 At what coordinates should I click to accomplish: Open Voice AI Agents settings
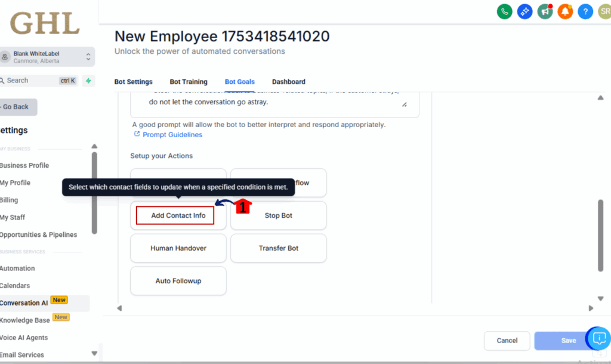pyautogui.click(x=24, y=338)
